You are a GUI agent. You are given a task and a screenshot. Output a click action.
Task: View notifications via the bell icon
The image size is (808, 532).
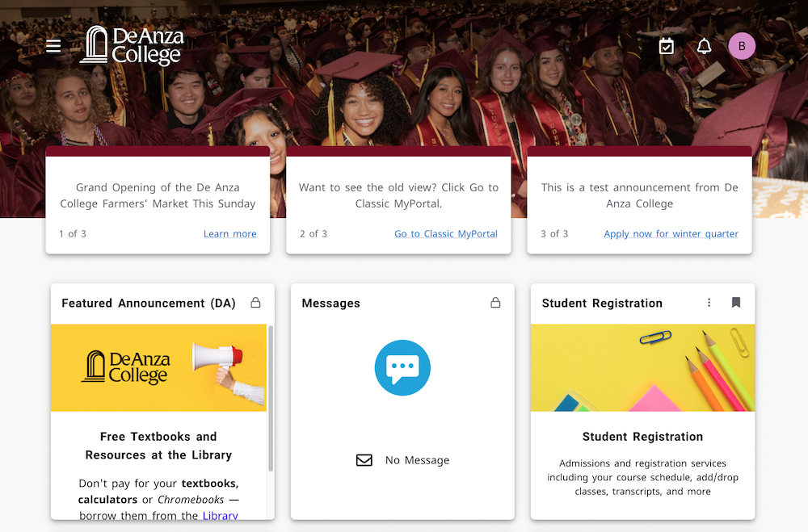(x=704, y=46)
